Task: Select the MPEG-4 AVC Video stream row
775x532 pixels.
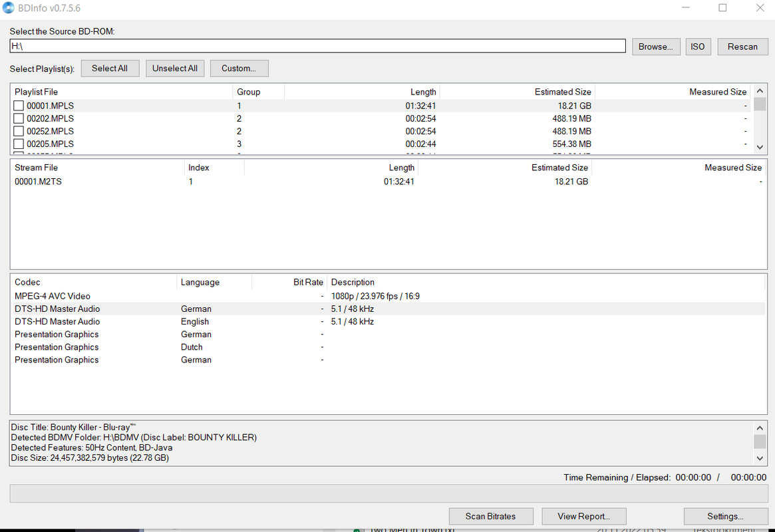Action: point(388,297)
